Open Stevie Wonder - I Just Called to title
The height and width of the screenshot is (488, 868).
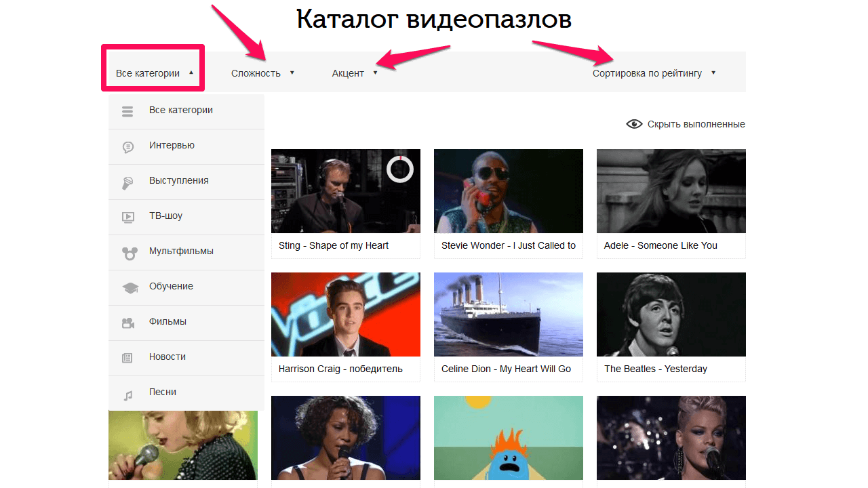coord(509,245)
